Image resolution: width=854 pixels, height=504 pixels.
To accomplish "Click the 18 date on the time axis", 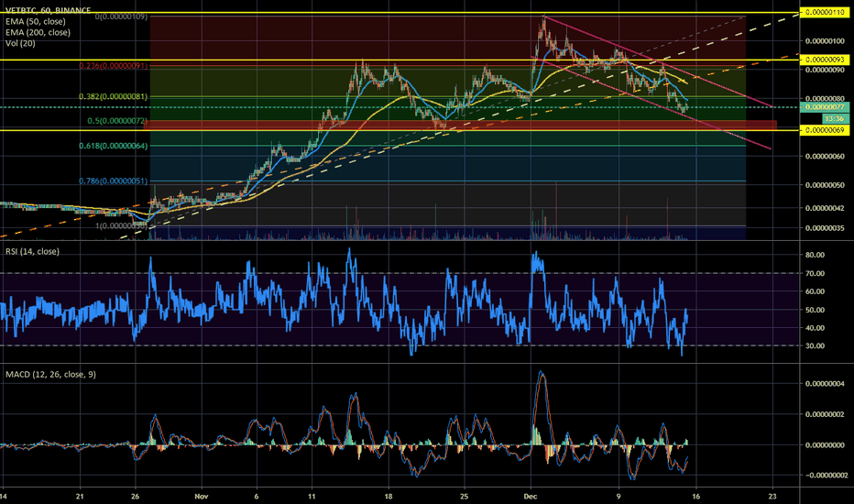I will (x=389, y=497).
